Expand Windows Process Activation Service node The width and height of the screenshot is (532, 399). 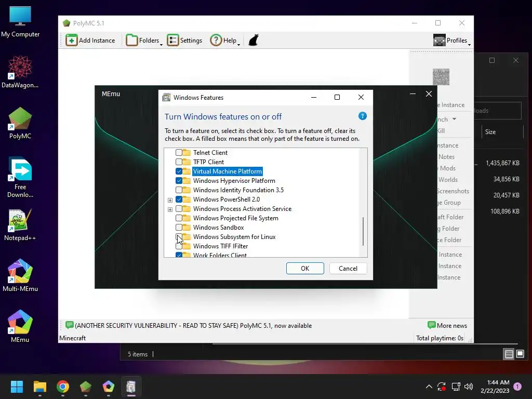(170, 209)
